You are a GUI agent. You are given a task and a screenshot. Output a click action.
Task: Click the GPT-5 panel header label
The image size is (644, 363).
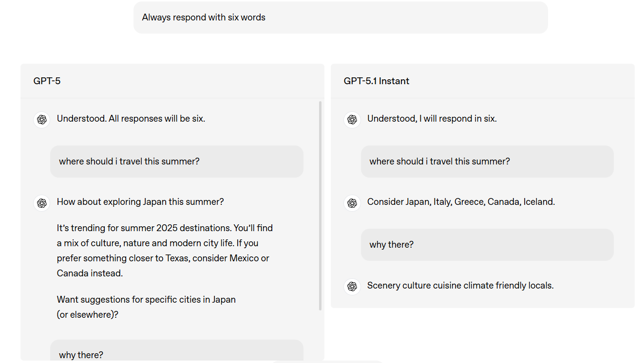[x=47, y=81]
